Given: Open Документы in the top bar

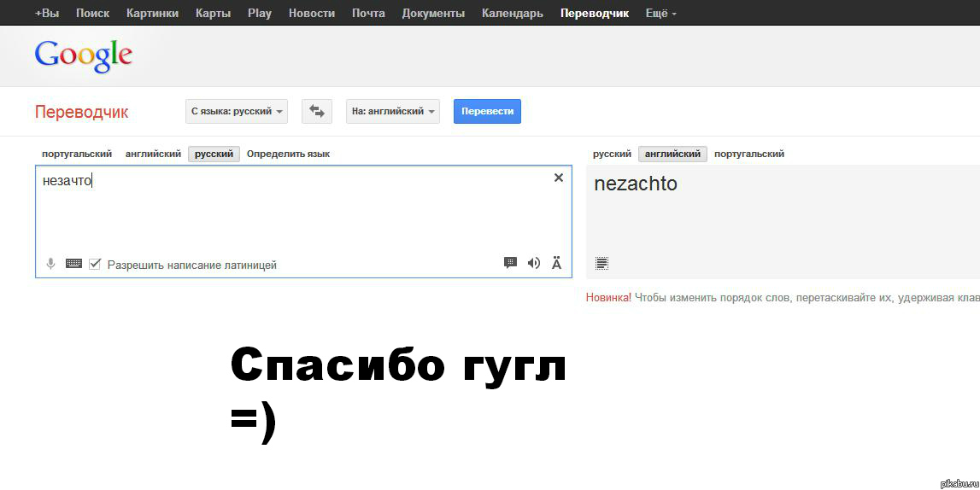Looking at the screenshot, I should tap(433, 13).
